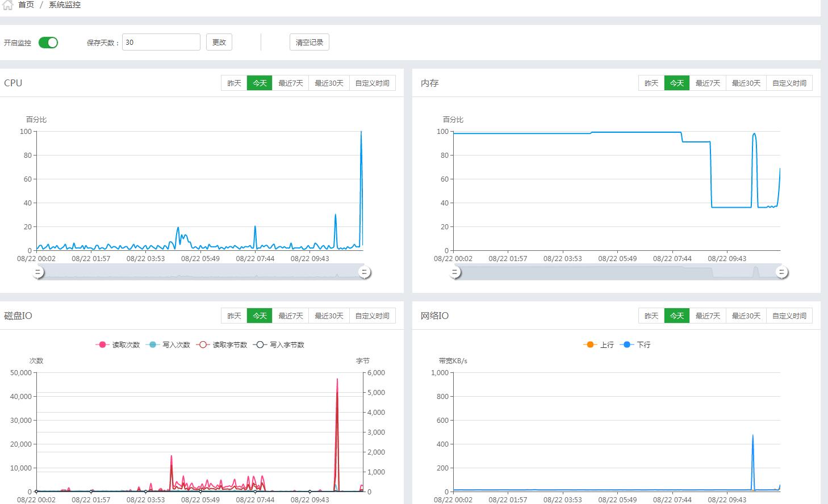Toggle 读取次数 legend series
This screenshot has height=504, width=828.
coord(118,345)
